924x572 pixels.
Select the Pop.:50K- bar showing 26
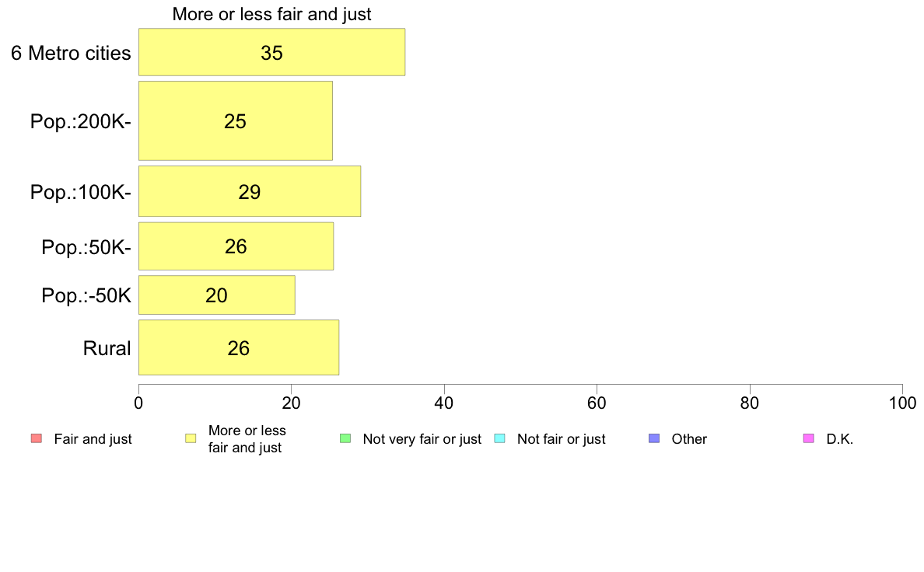point(236,246)
